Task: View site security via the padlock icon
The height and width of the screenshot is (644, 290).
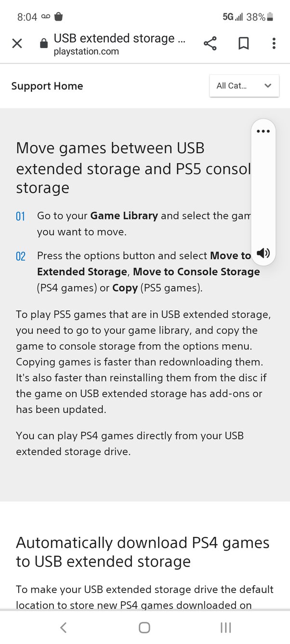Action: (x=43, y=43)
